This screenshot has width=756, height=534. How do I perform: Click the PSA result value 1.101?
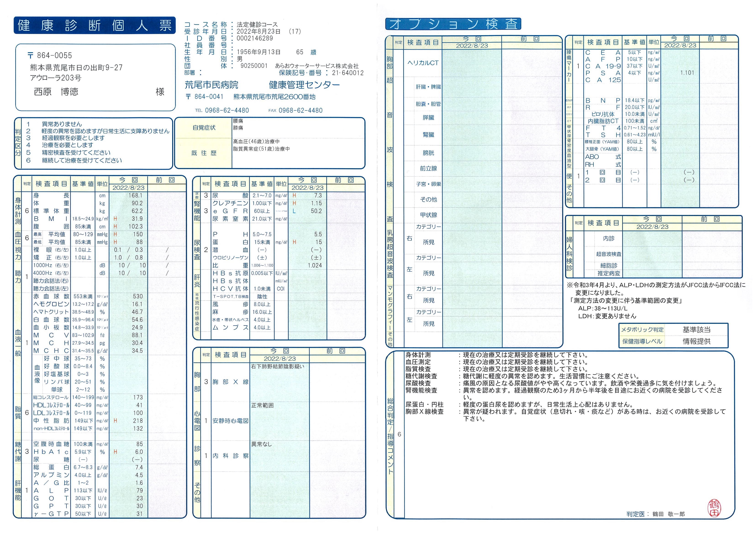pos(687,73)
